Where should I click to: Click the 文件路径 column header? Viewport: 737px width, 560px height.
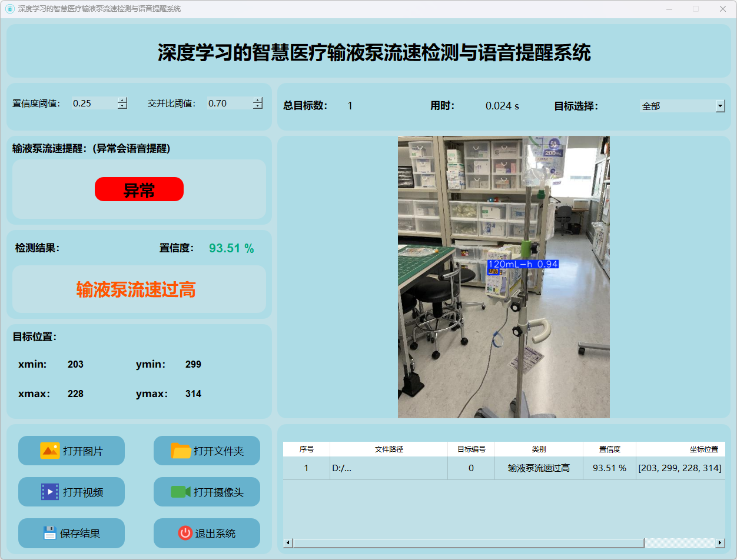[389, 449]
